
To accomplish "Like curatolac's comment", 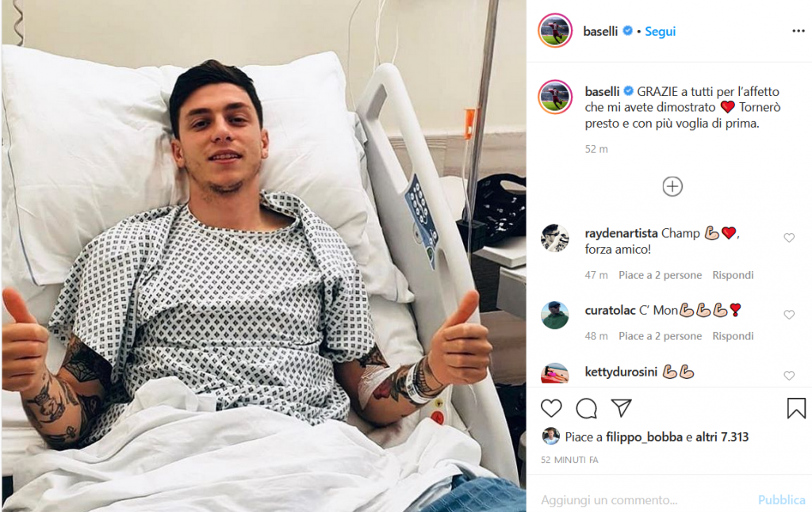I will 789,315.
